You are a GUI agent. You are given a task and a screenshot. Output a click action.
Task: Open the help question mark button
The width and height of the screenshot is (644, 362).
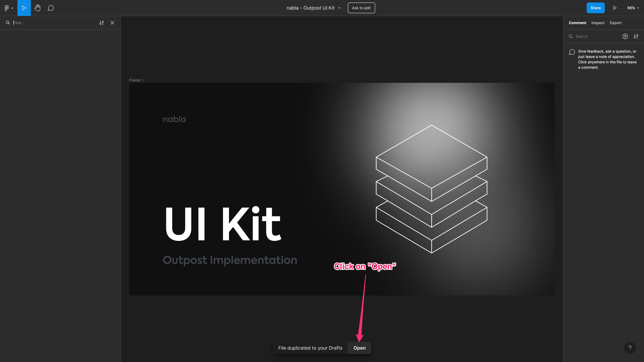click(630, 348)
